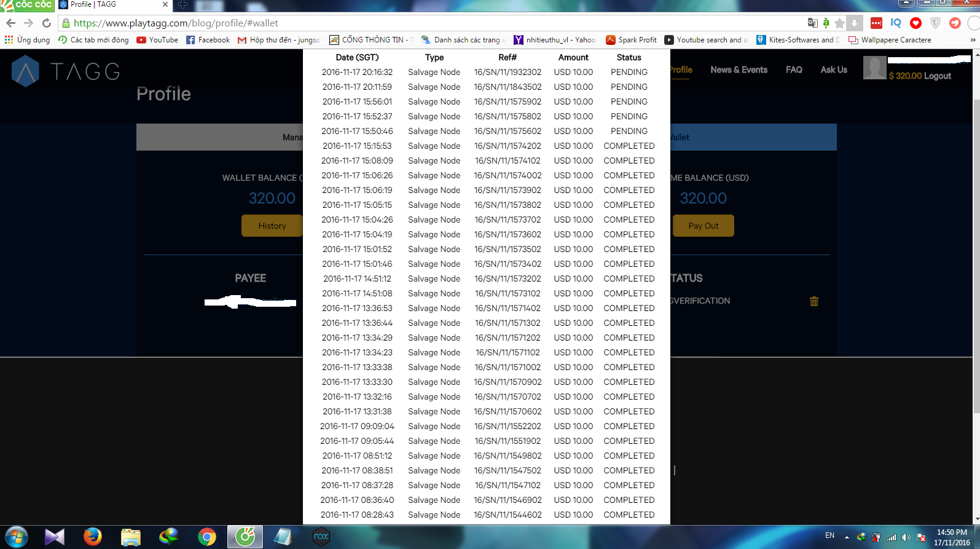The width and height of the screenshot is (980, 549).
Task: Click reference 16/SN/11/1544602
Action: point(508,515)
